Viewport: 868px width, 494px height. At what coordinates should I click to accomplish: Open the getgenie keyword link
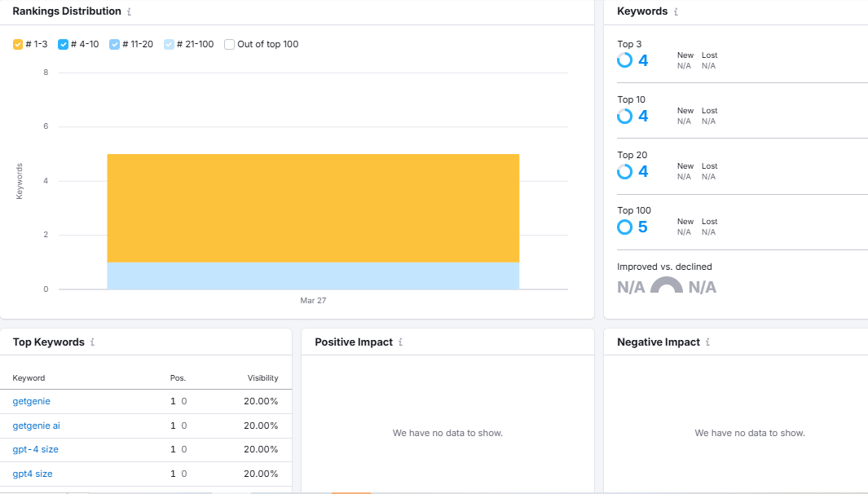(31, 401)
